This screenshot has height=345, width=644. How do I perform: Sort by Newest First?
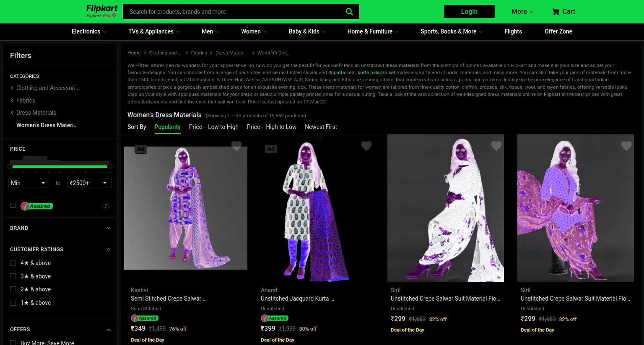(x=321, y=127)
